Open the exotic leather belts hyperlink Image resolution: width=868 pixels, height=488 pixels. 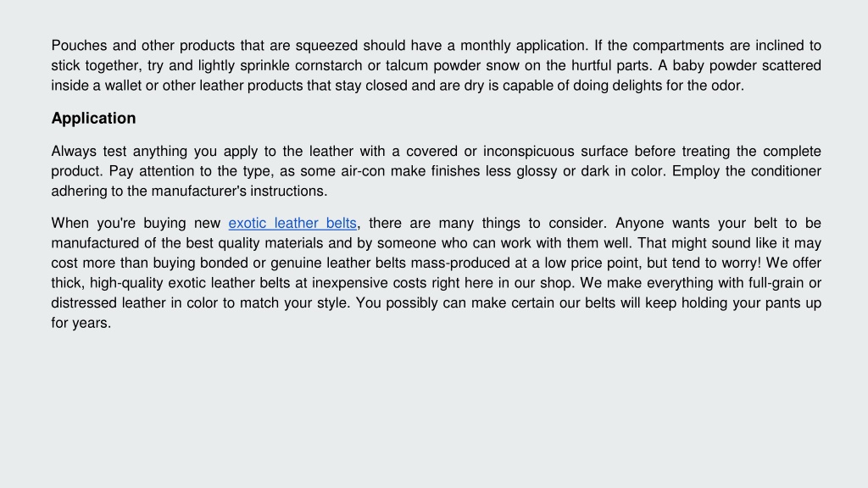(292, 223)
